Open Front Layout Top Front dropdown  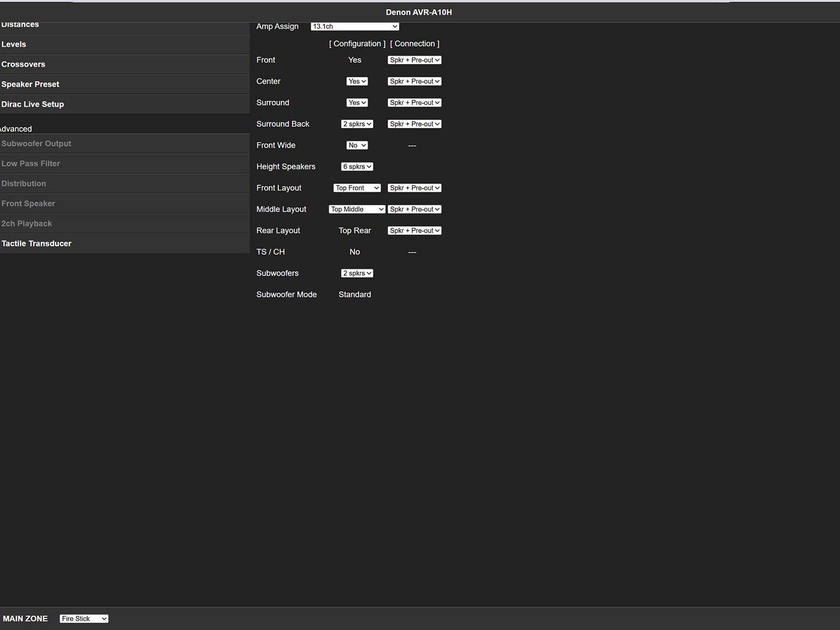357,188
